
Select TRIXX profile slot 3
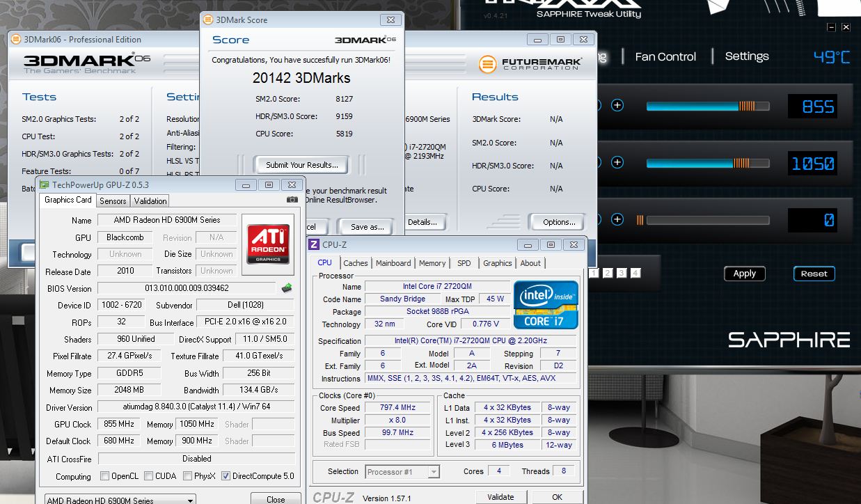(x=622, y=273)
